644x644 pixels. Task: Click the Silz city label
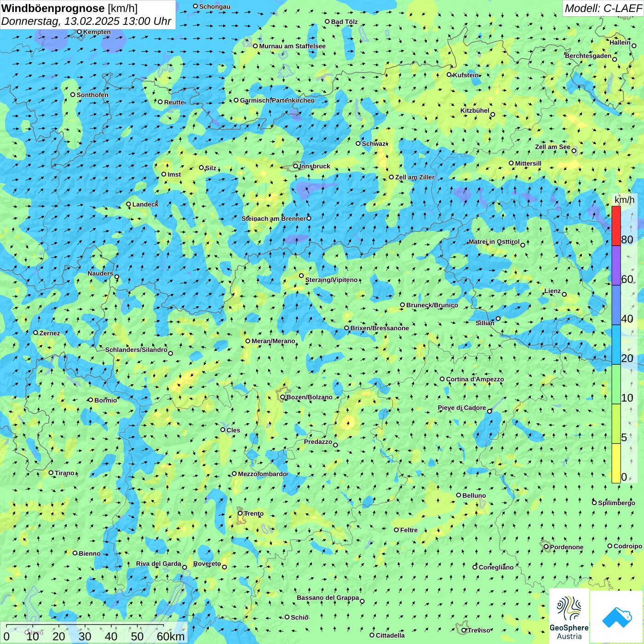[x=211, y=168]
